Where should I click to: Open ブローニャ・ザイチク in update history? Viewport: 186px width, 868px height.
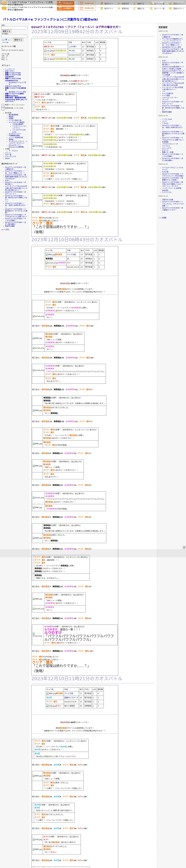pyautogui.click(x=170, y=186)
